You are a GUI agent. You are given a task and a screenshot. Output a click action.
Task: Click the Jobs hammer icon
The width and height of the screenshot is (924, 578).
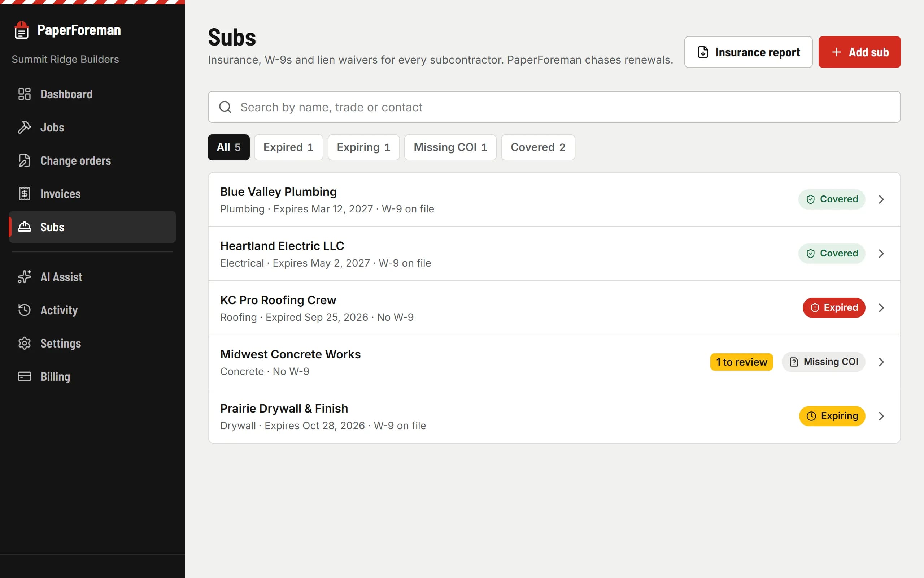point(25,127)
